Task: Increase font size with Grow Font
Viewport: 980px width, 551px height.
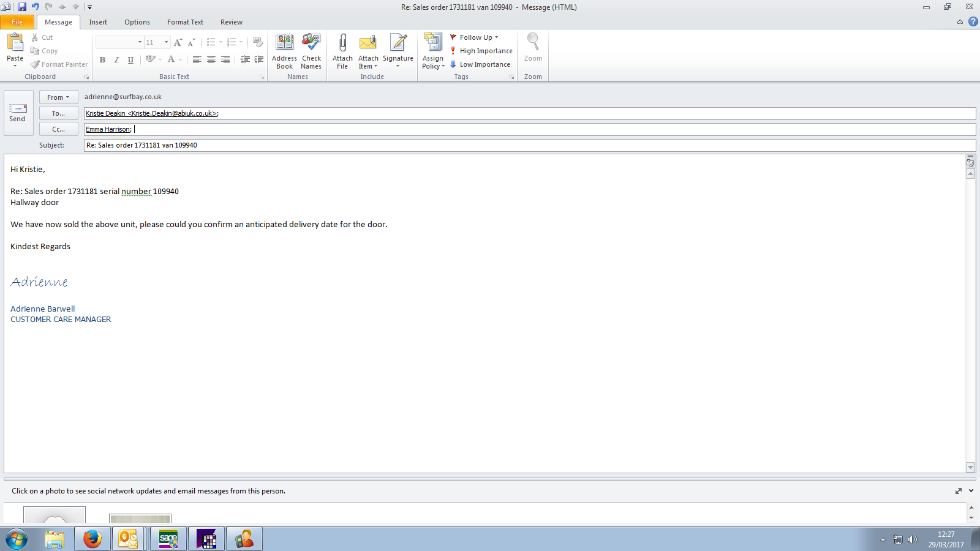Action: (x=178, y=42)
